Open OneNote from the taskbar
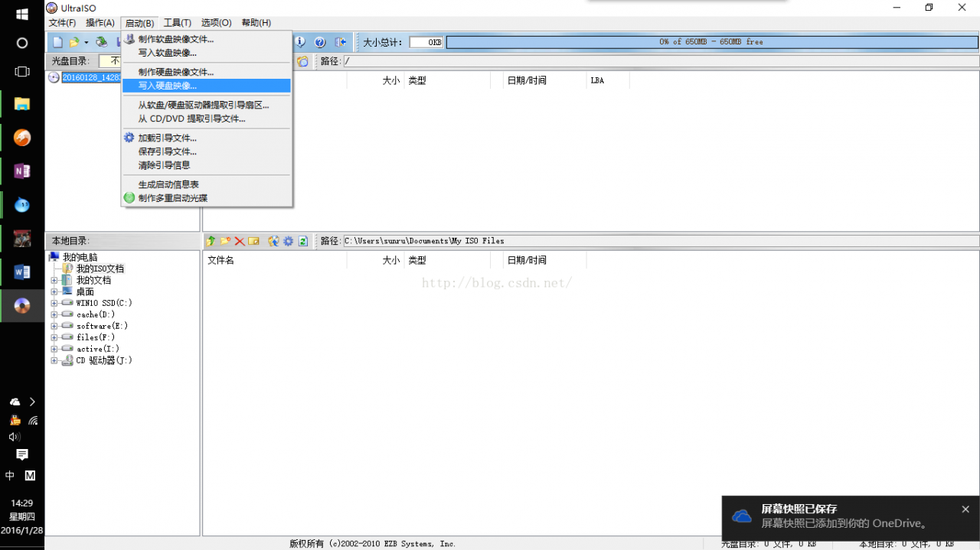 point(22,171)
